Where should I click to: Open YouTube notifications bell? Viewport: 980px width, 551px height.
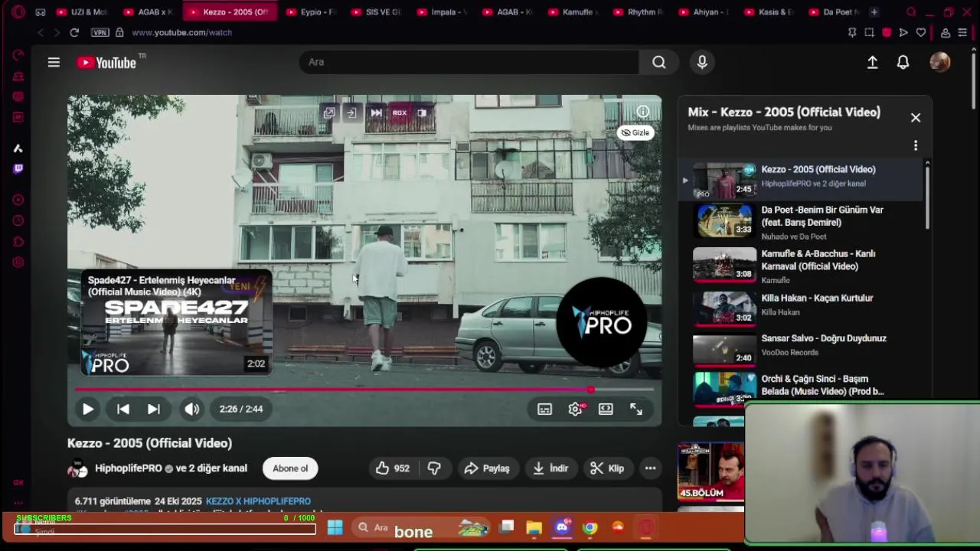coord(903,63)
